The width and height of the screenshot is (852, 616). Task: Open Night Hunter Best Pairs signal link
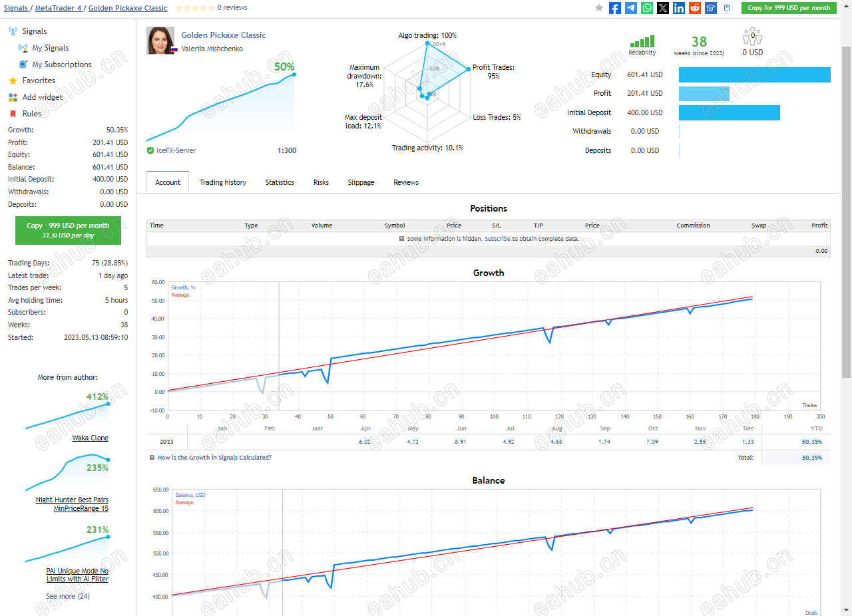pos(72,504)
